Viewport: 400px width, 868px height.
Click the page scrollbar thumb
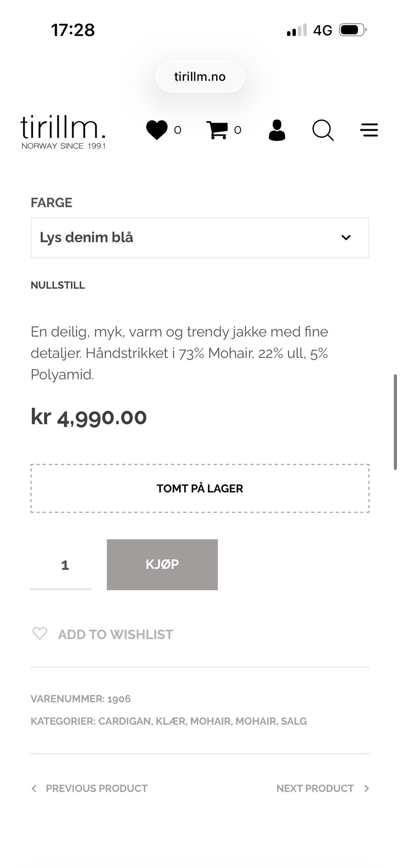coord(395,422)
